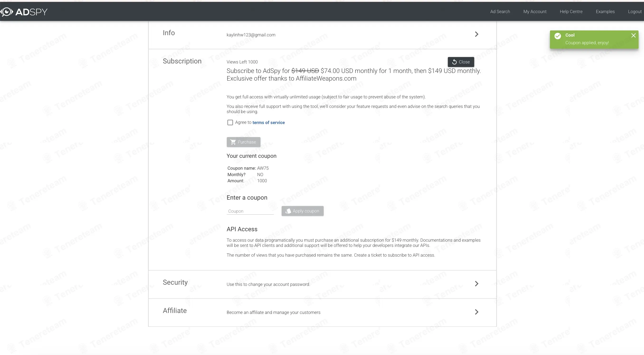The height and width of the screenshot is (355, 644).
Task: Click the undo arrow on Close
Action: [x=454, y=62]
